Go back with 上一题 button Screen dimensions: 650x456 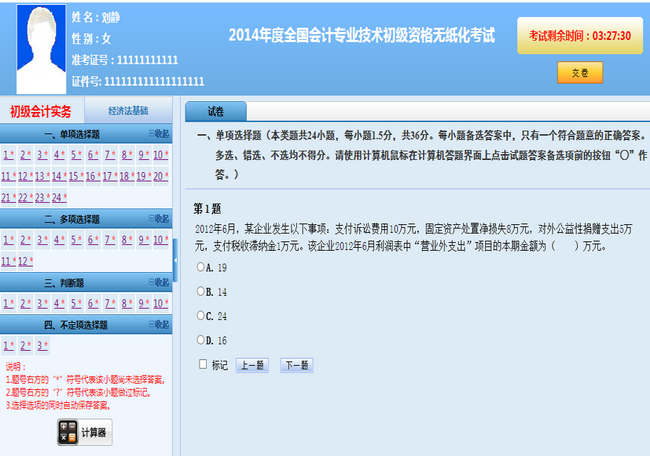[x=251, y=365]
